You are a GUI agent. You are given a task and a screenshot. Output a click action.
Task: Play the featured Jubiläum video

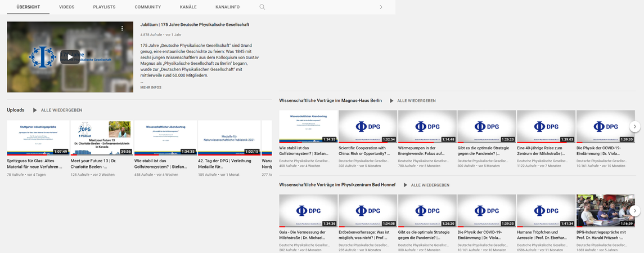[x=70, y=56]
